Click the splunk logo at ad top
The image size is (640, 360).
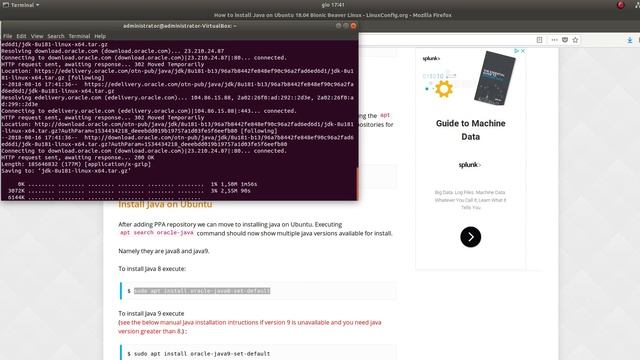point(431,58)
